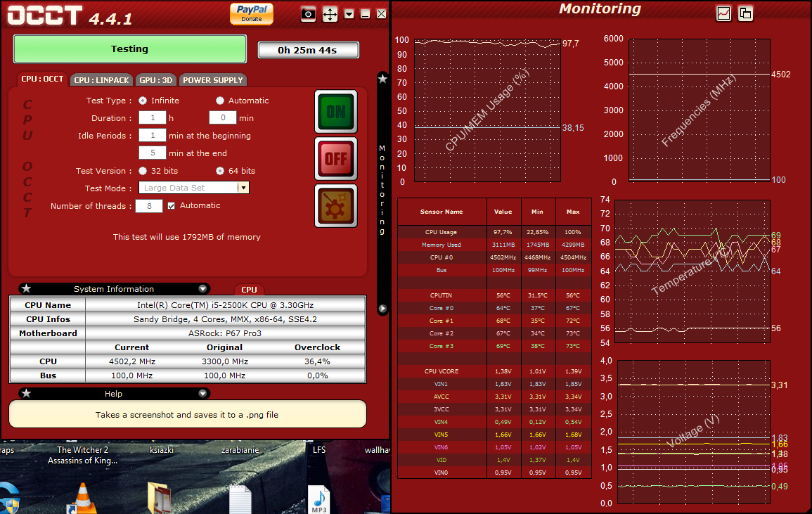Open the Test Mode dropdown

[243, 188]
